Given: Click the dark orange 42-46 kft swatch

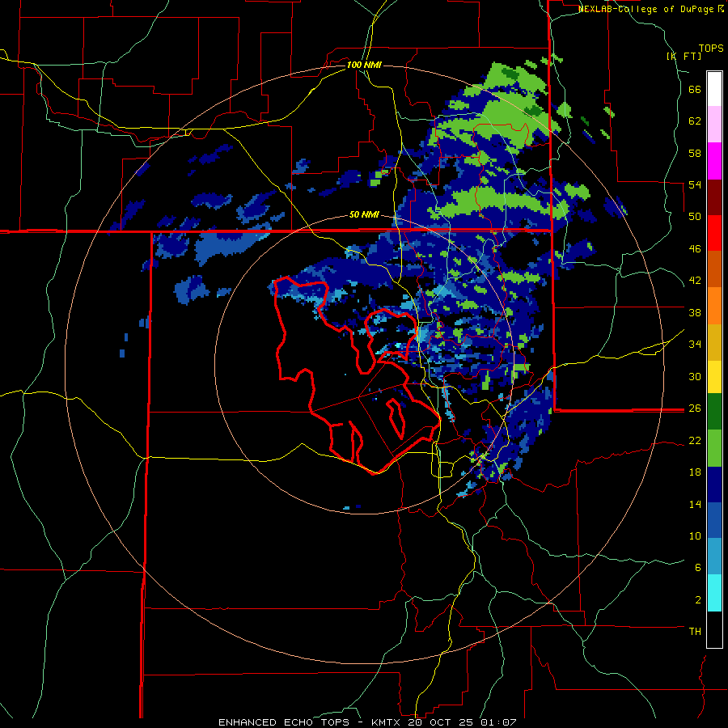Looking at the screenshot, I should click(x=714, y=269).
